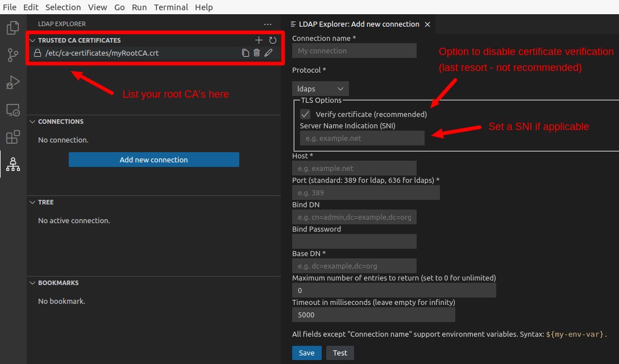Click the ${my-env-var} syntax text

tap(575, 334)
